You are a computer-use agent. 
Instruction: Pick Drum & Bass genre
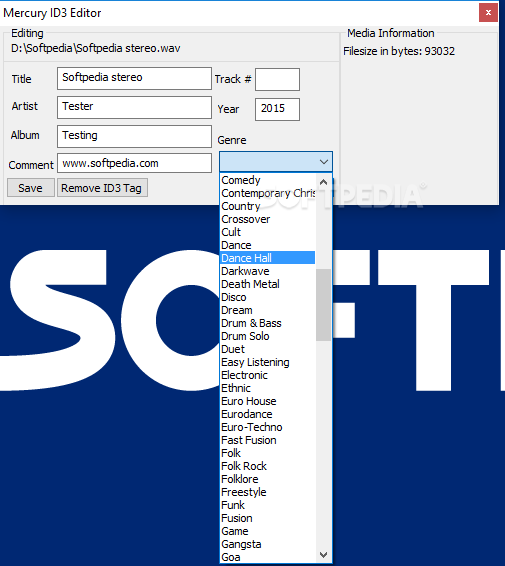(268, 323)
